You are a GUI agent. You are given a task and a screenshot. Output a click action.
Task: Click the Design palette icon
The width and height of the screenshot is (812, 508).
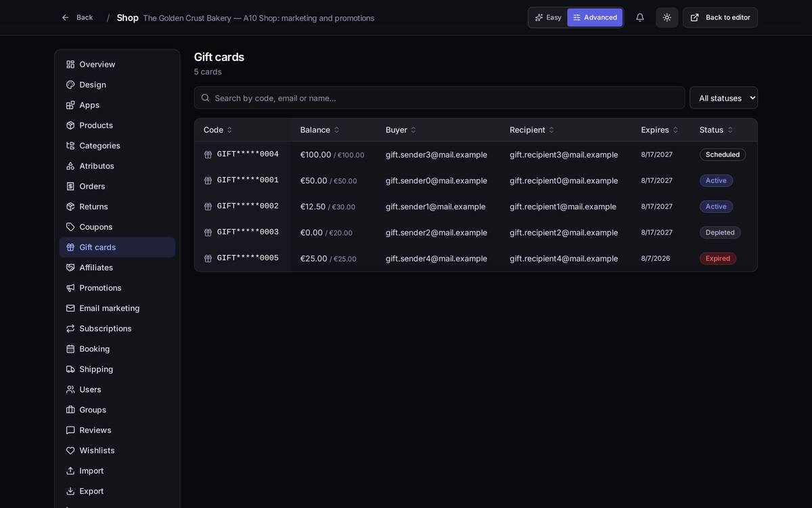coord(70,85)
